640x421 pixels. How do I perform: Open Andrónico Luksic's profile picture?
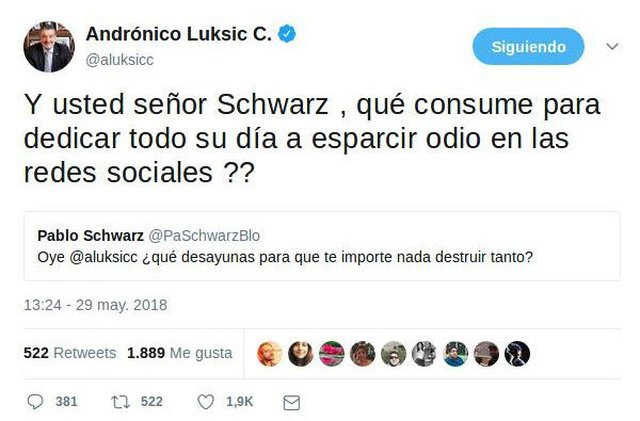49,47
